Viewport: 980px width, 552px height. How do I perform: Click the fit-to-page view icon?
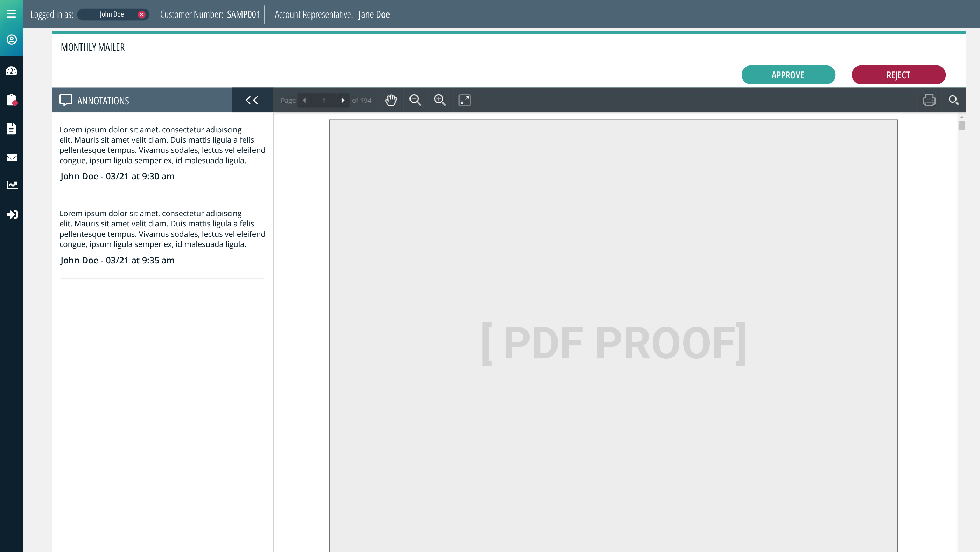(x=464, y=99)
